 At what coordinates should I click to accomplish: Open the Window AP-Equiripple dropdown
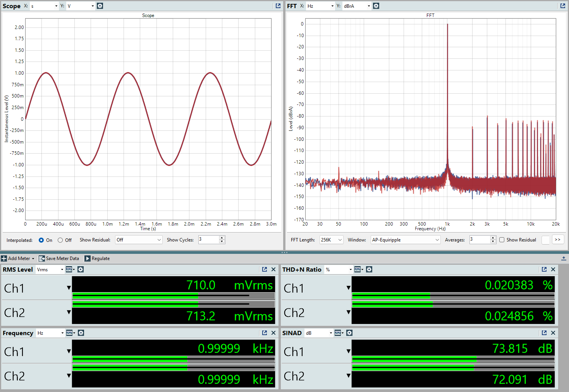point(405,240)
